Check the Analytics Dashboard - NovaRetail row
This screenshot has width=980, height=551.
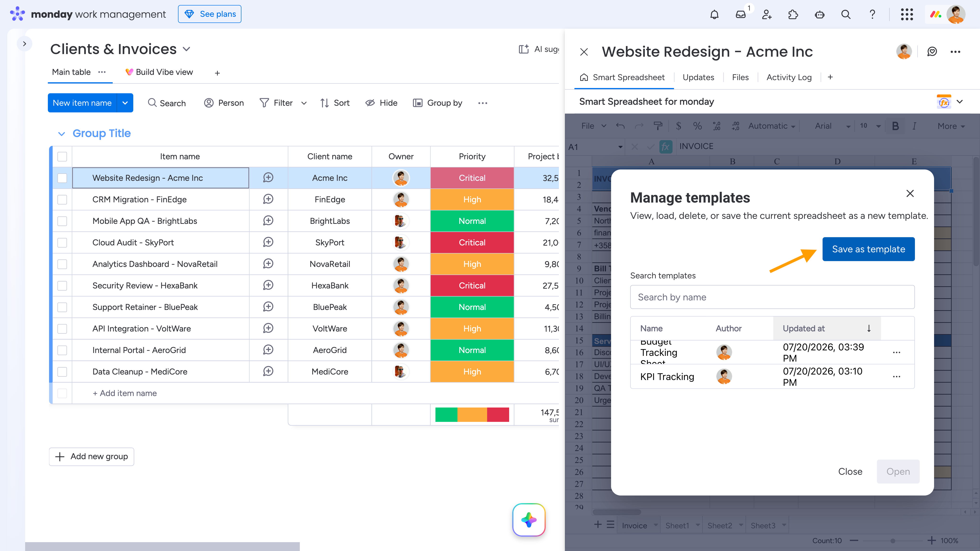(x=62, y=264)
